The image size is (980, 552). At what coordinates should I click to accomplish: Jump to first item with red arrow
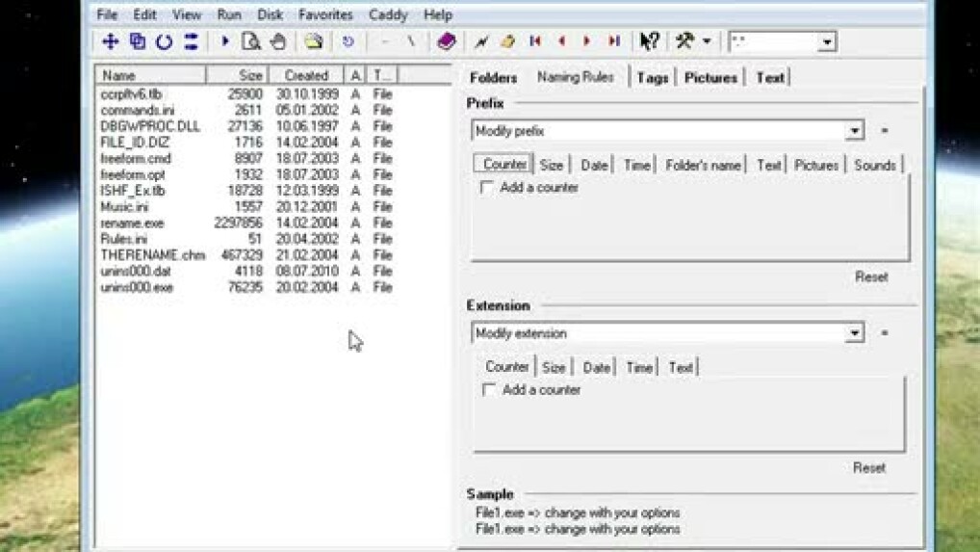[535, 41]
